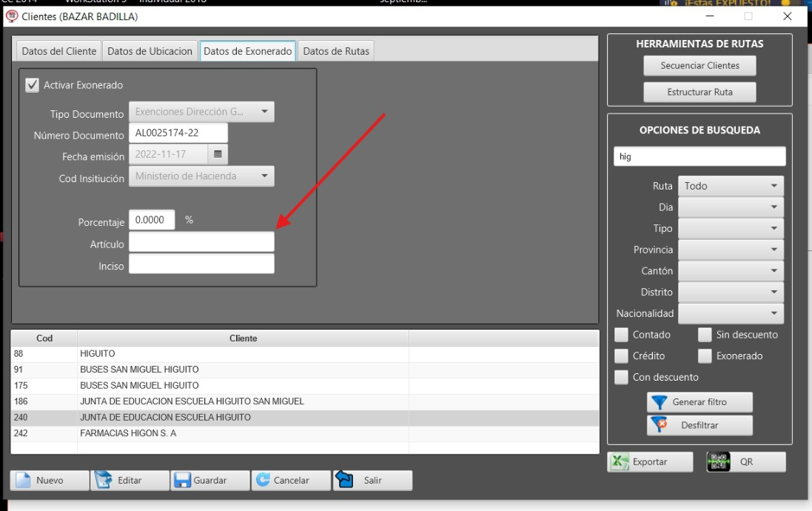Click the Guardar floppy disk icon
Screen dimensions: 812x511
[x=183, y=481]
